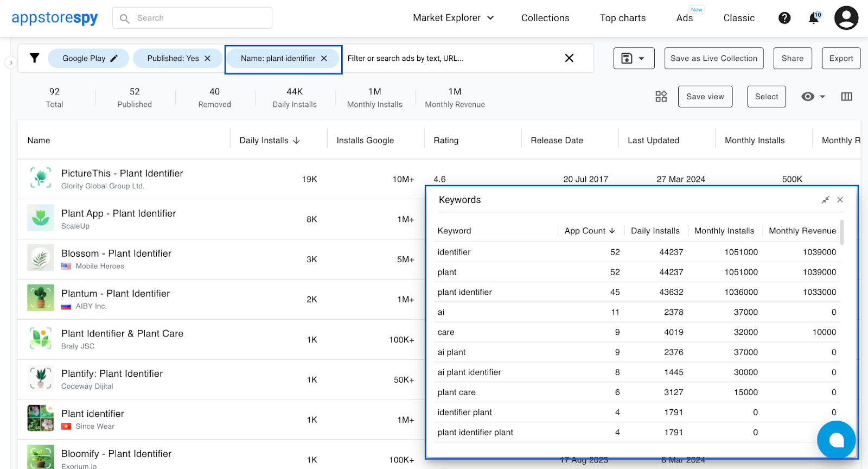Switch to Classic view
The height and width of the screenshot is (469, 868).
[739, 18]
